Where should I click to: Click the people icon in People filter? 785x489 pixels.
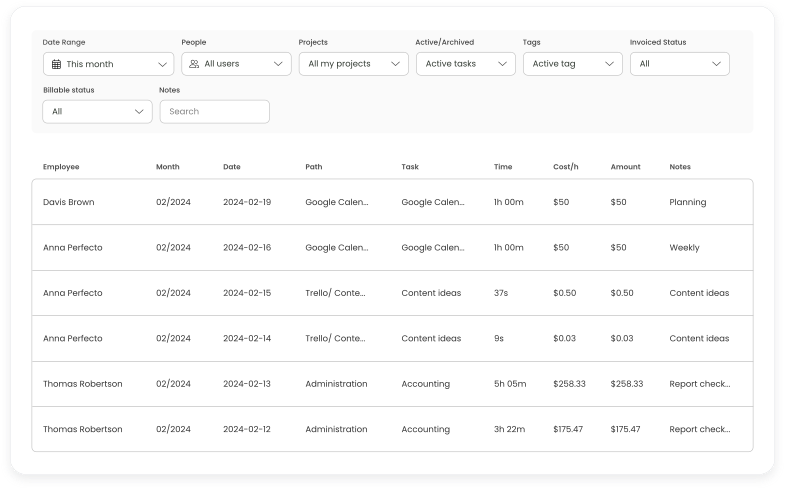coord(194,64)
